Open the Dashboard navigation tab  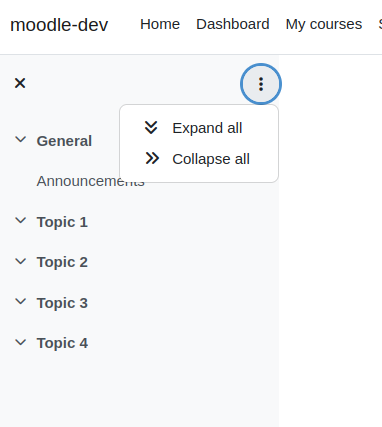pyautogui.click(x=233, y=24)
